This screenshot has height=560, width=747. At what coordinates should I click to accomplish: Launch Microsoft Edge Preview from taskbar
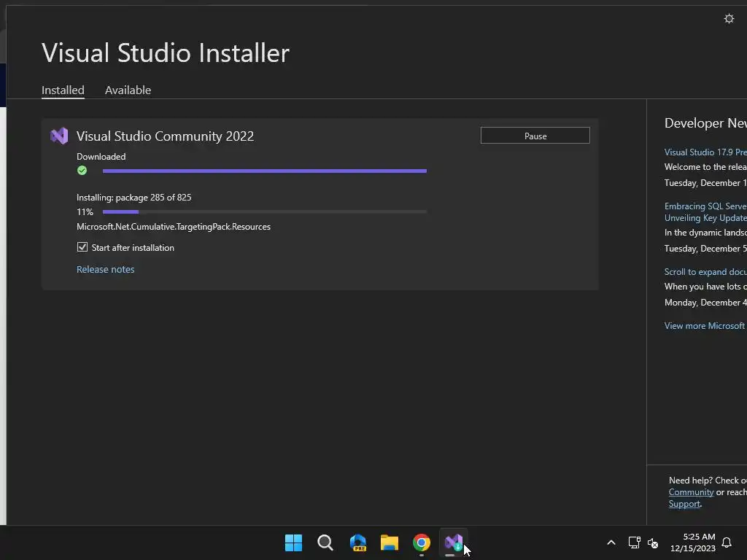point(357,542)
